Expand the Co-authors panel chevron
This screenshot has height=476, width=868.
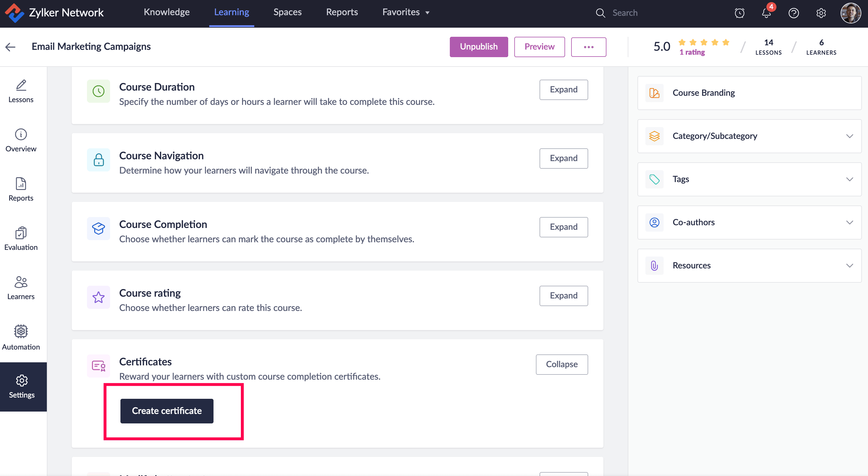coord(849,222)
